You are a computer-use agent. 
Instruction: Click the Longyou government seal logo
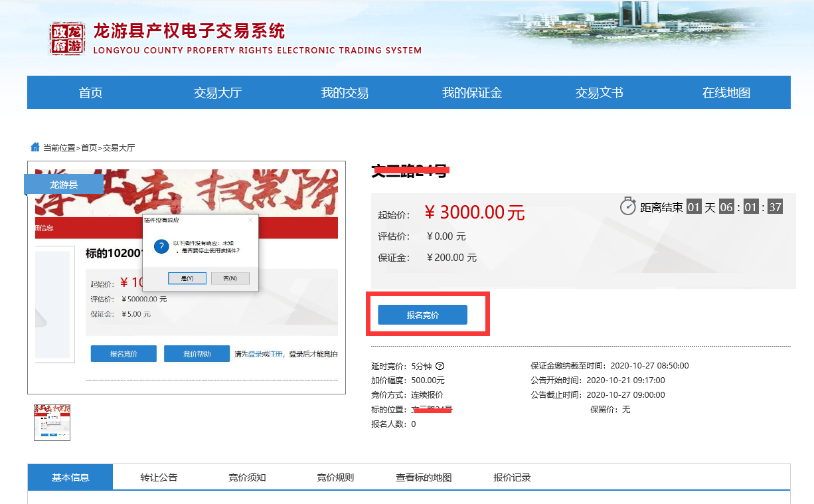(x=67, y=38)
